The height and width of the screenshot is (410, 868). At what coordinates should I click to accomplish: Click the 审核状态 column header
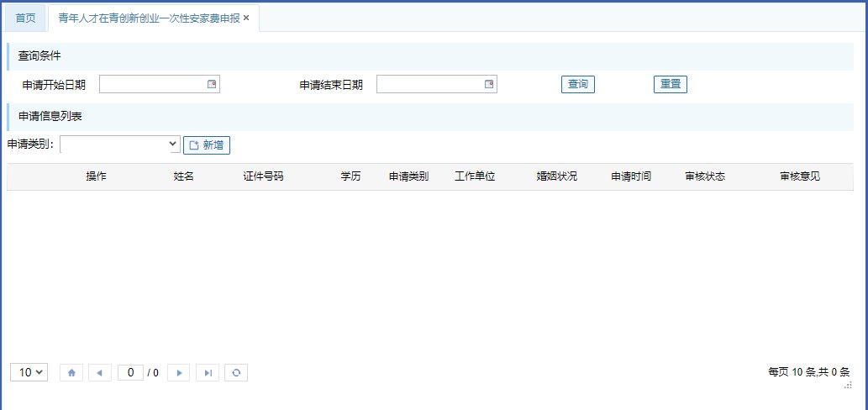tap(705, 176)
